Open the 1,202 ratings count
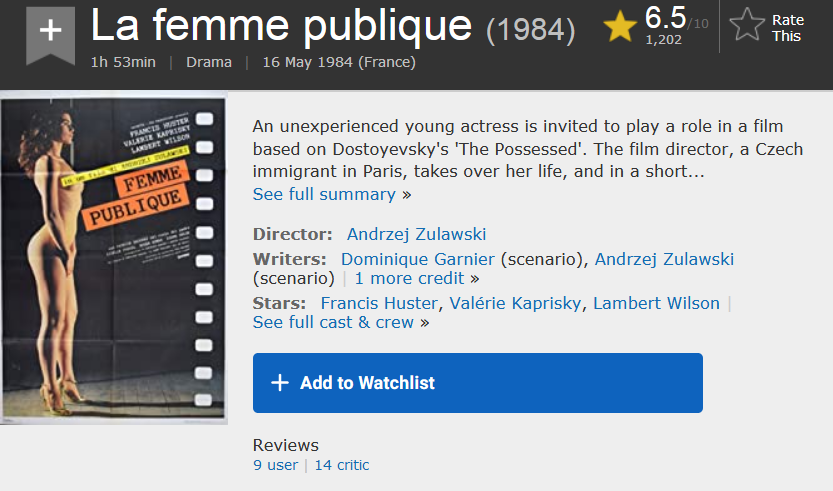The width and height of the screenshot is (833, 491). point(664,39)
